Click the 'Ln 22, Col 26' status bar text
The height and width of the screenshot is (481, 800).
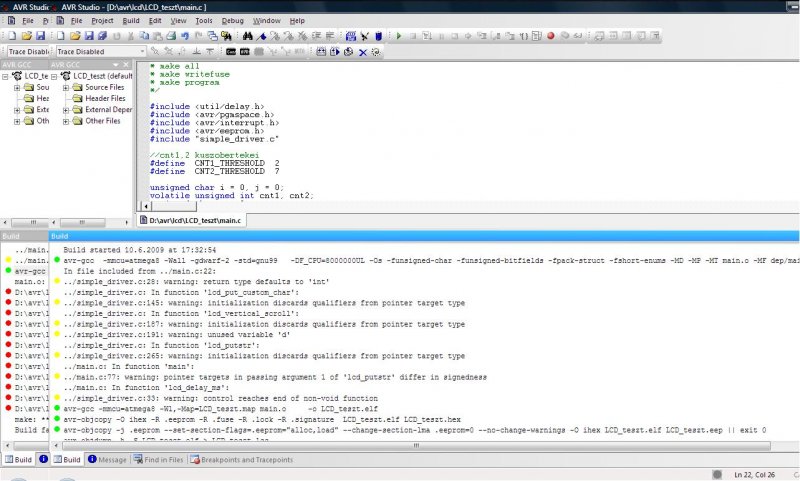coord(754,474)
